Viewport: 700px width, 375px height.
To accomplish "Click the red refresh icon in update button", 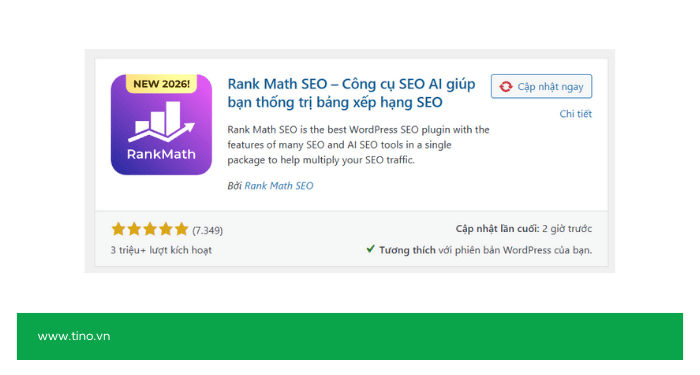I will tap(506, 87).
